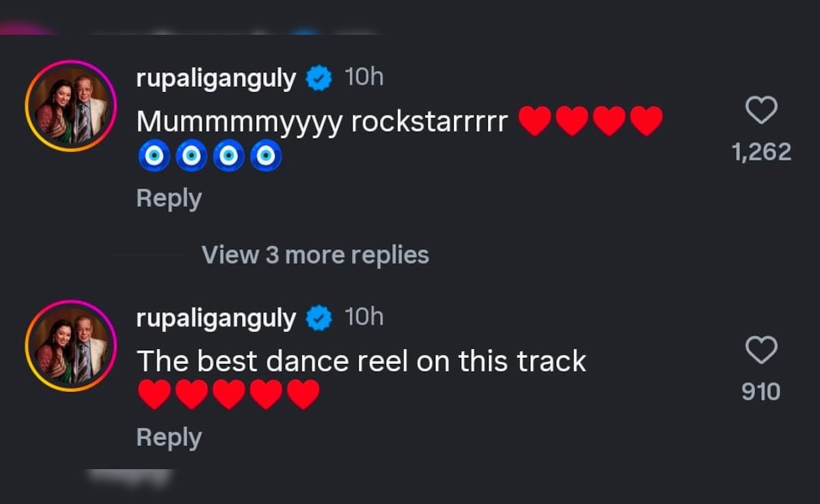Click the red hearts after "rockstarrrrr"
This screenshot has width=820, height=504.
(x=590, y=122)
